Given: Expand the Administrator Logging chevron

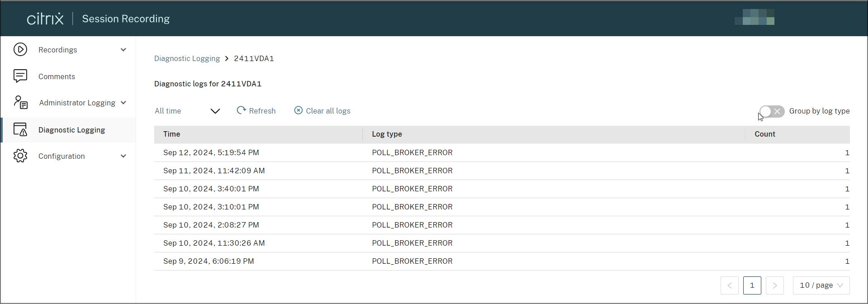Looking at the screenshot, I should click(123, 103).
